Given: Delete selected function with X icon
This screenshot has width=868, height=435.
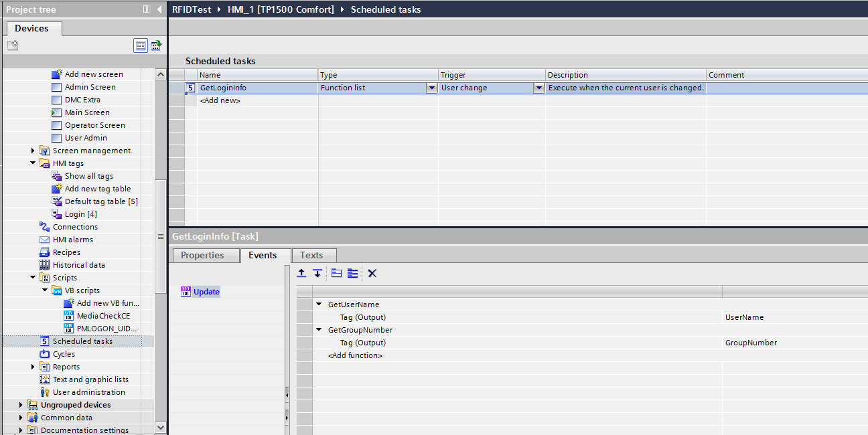Looking at the screenshot, I should coord(372,273).
